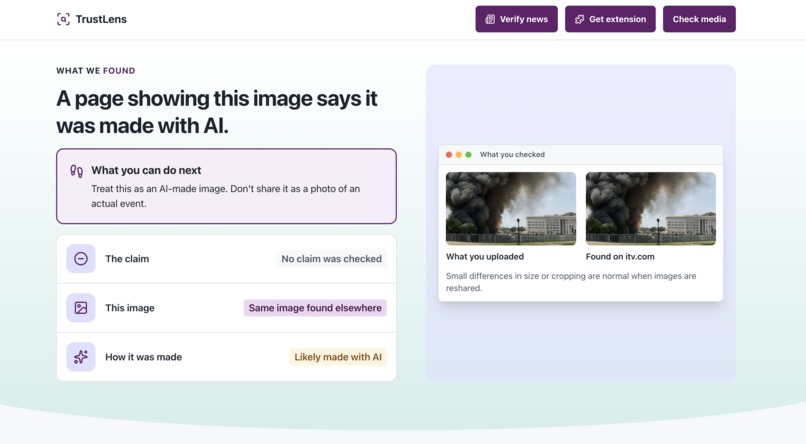Click the How it was made row label

tap(143, 357)
